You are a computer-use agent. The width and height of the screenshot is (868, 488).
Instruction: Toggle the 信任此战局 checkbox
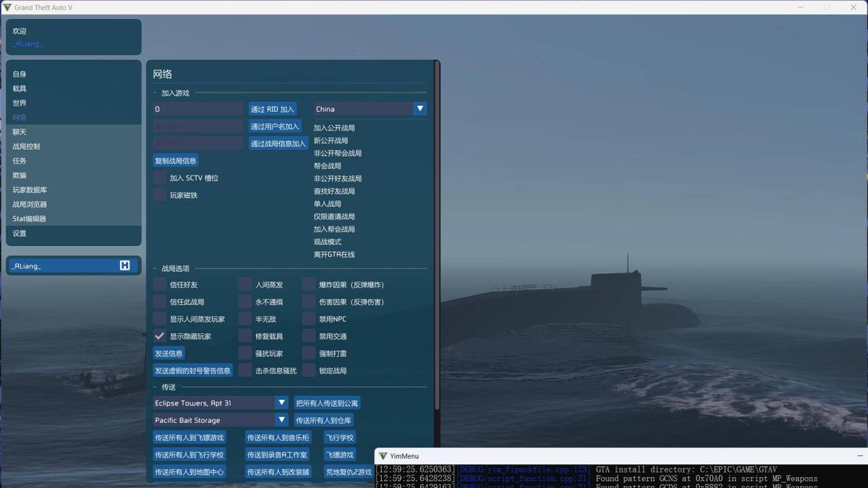pos(159,302)
